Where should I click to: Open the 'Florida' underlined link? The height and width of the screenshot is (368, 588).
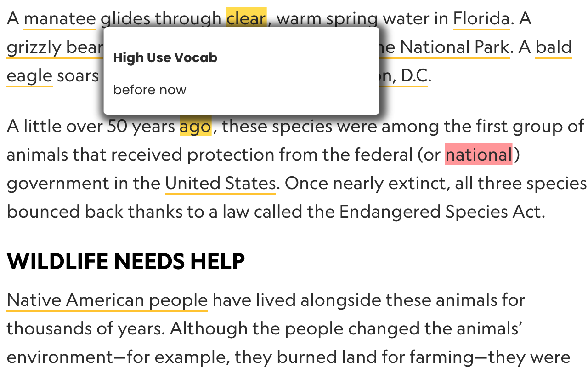tap(481, 19)
